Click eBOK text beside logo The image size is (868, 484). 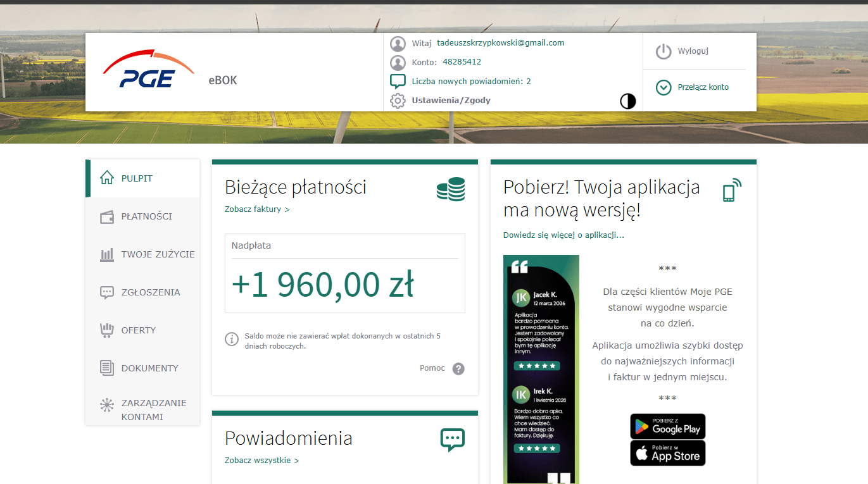click(x=223, y=80)
